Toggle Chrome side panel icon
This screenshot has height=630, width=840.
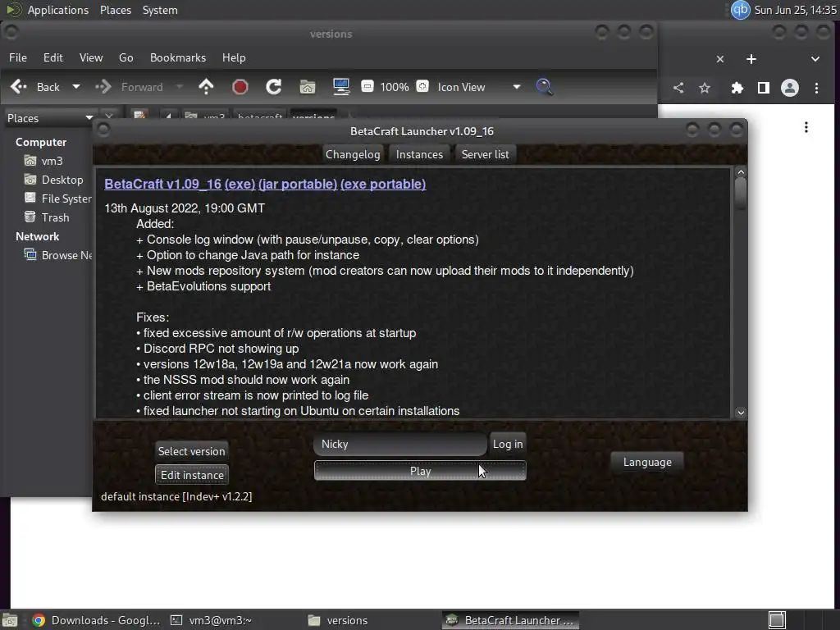764,88
